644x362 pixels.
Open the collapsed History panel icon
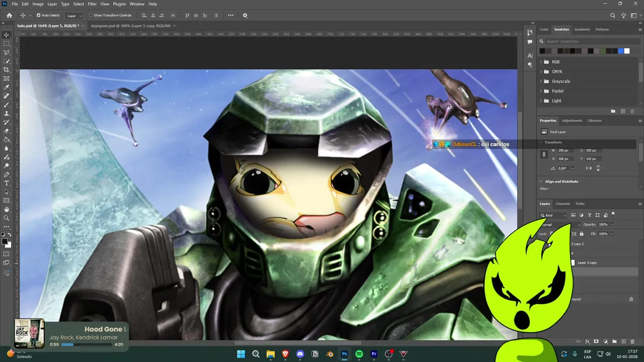[530, 32]
